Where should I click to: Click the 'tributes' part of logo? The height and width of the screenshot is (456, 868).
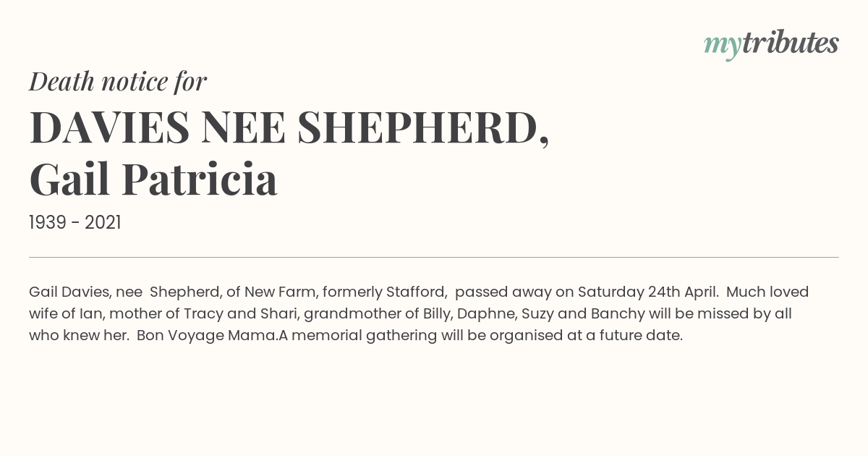pyautogui.click(x=790, y=43)
